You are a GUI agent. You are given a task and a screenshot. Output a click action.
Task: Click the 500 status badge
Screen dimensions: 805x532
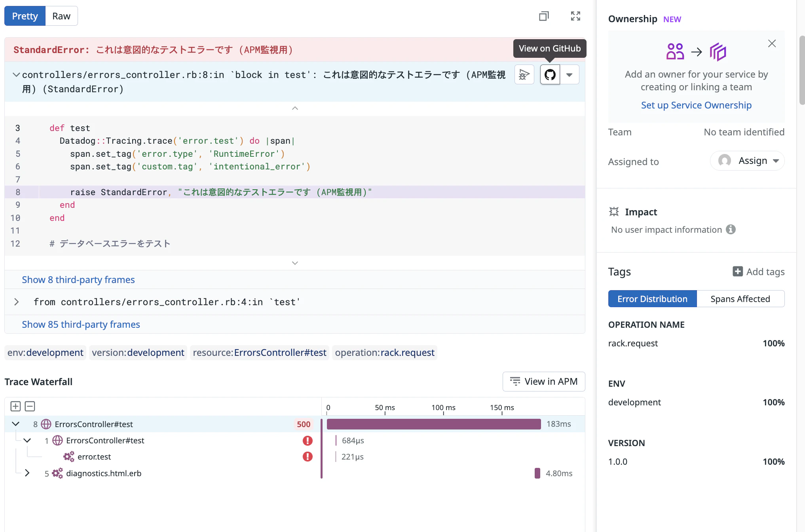point(304,424)
